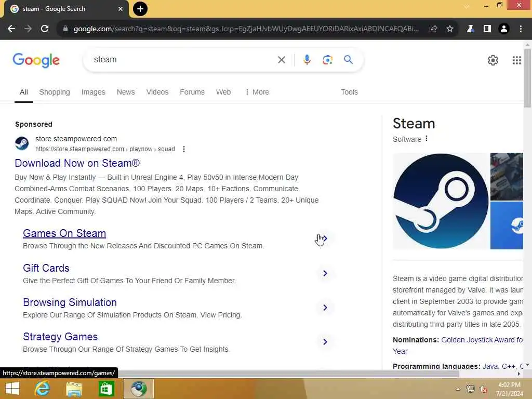Open the Download Now on Steam® link

pos(77,163)
